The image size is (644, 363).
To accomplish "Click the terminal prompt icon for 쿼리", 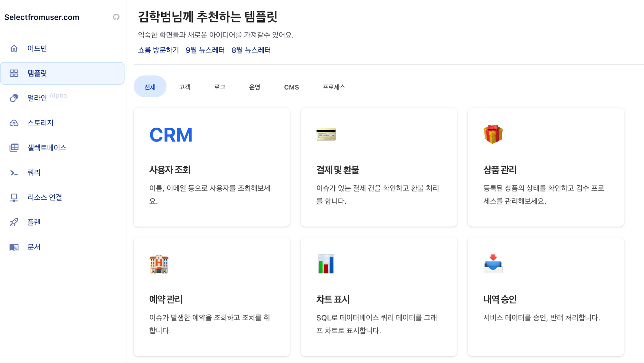I will (x=14, y=173).
